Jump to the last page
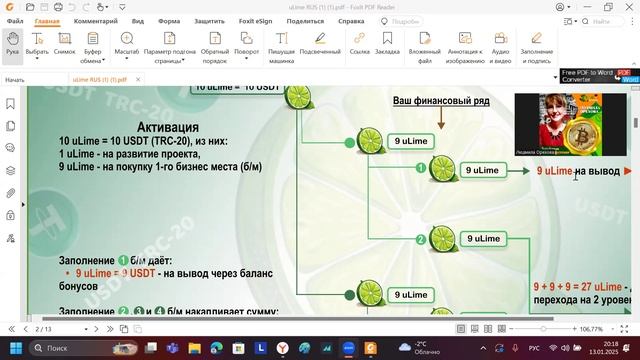Image resolution: width=640 pixels, height=360 pixels. [x=110, y=329]
